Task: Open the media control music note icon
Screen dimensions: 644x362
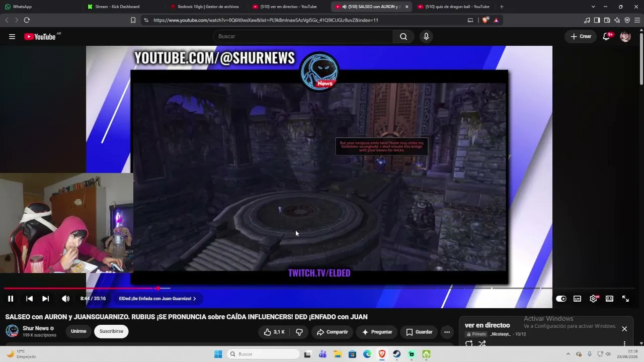Action: [587, 20]
